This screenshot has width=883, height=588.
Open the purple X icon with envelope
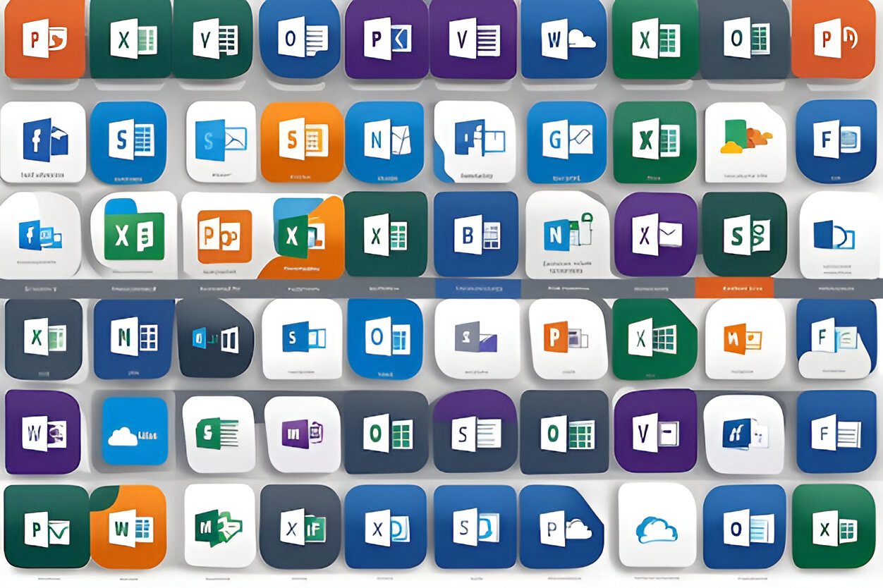[x=655, y=234]
